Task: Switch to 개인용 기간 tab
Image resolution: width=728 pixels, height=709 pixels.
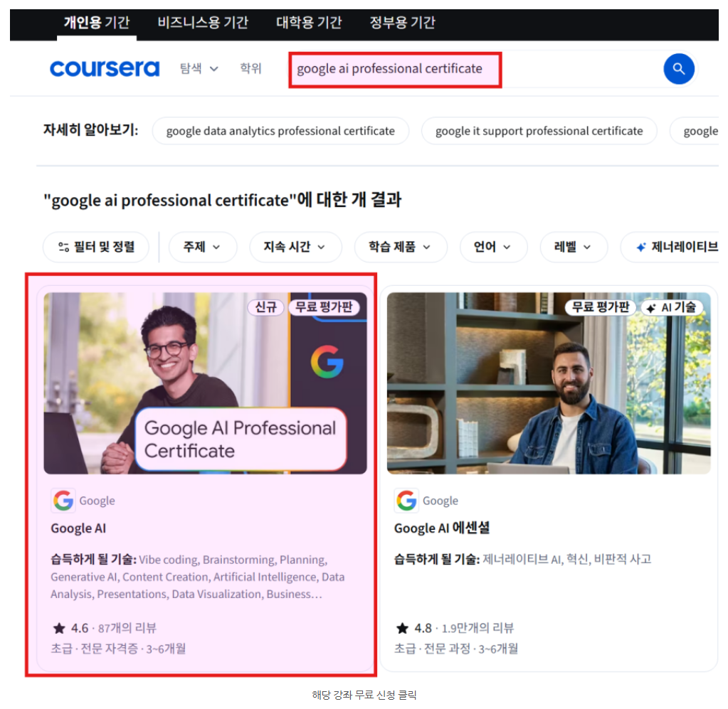Action: click(x=97, y=23)
